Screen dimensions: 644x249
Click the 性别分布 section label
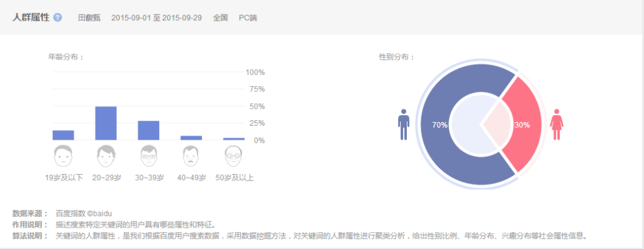(x=397, y=57)
